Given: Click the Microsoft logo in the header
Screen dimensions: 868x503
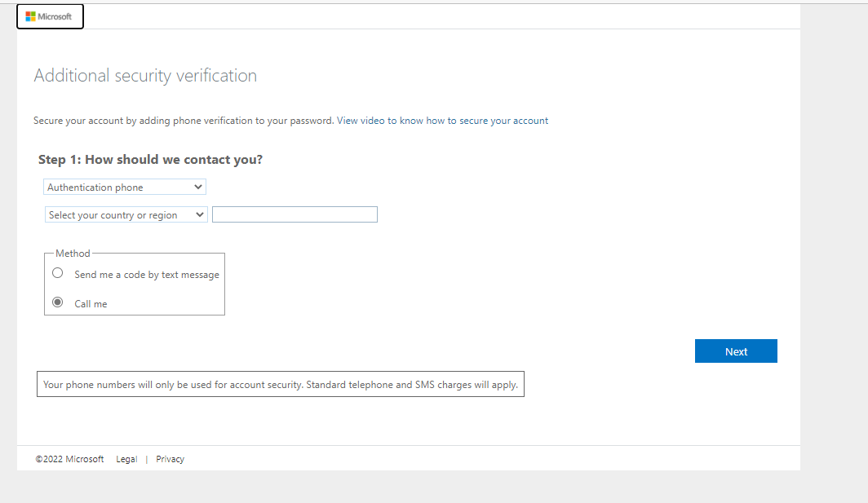Looking at the screenshot, I should [49, 16].
